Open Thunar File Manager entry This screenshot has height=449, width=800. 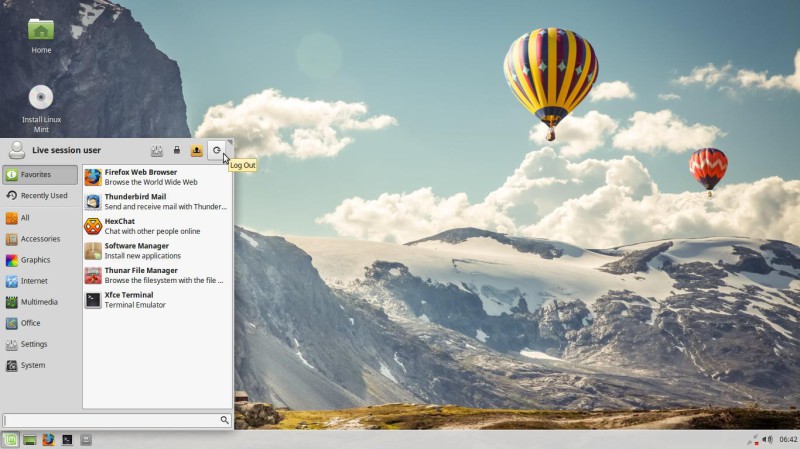(x=157, y=275)
